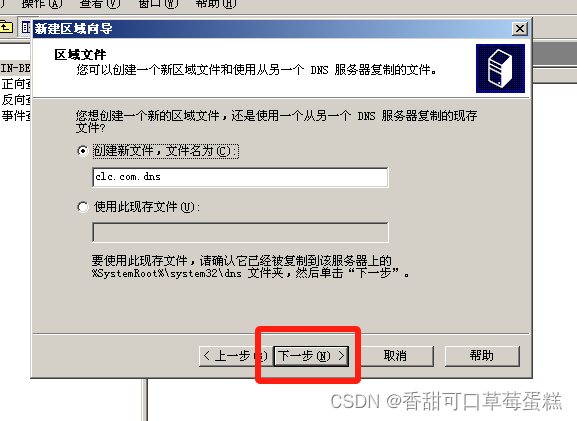Select the 事件查看 tree item
This screenshot has width=577, height=421.
pyautogui.click(x=16, y=116)
